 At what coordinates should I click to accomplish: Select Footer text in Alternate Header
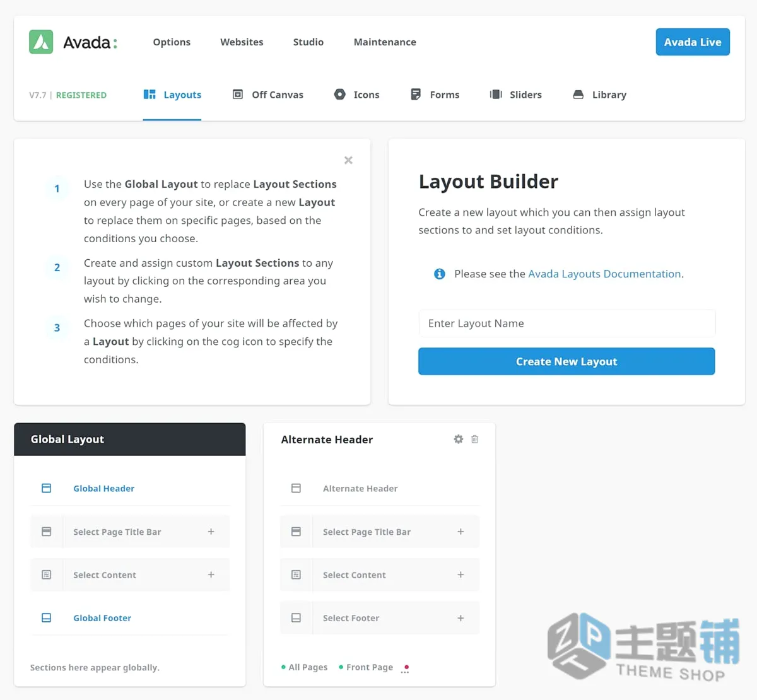click(351, 618)
